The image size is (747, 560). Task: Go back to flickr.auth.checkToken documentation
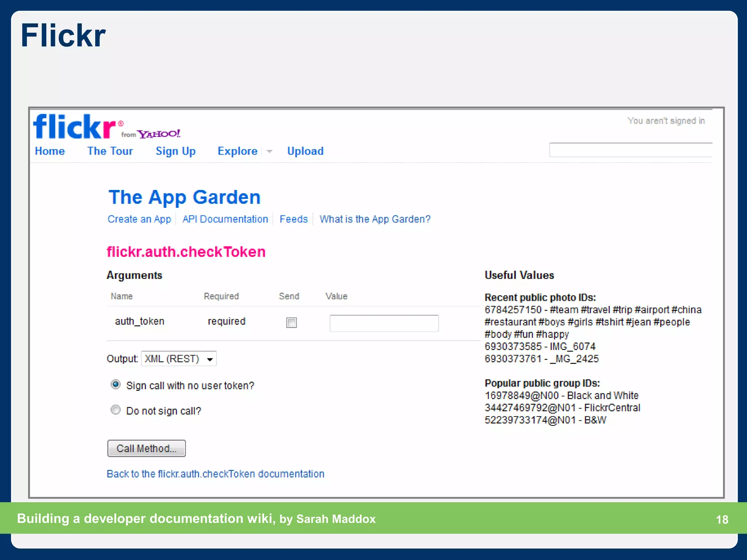click(x=215, y=474)
